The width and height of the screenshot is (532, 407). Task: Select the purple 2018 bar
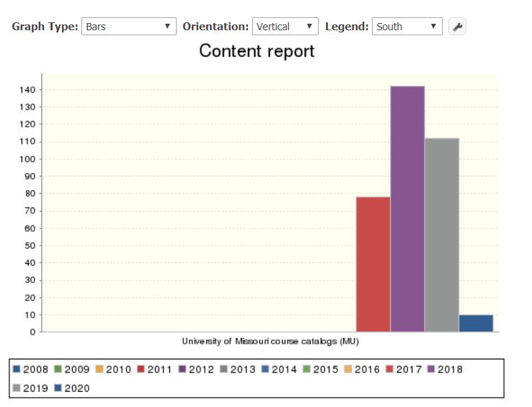407,209
